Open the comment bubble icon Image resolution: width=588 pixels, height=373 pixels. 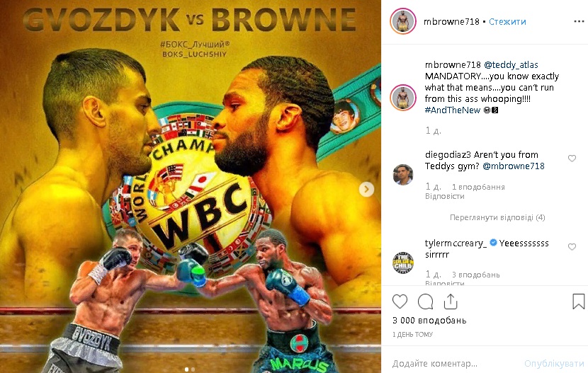425,302
